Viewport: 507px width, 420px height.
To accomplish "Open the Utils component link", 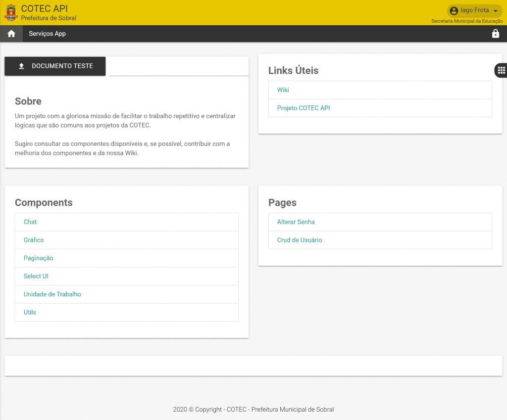I will (30, 312).
